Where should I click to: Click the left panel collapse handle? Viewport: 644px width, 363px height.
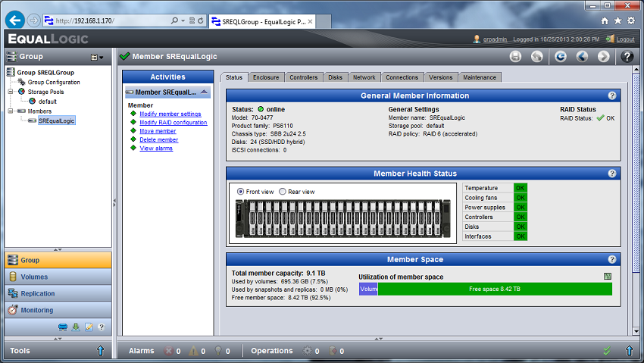click(x=114, y=202)
